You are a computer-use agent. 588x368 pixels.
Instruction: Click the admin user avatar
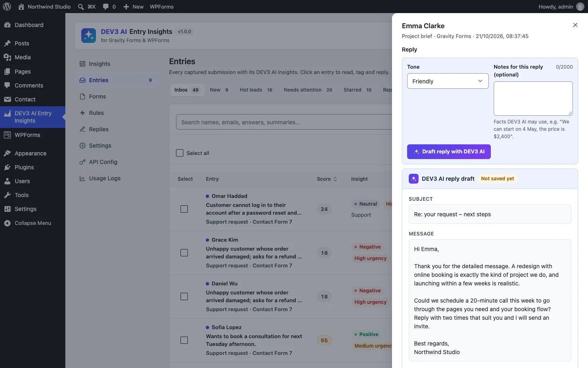coord(580,7)
